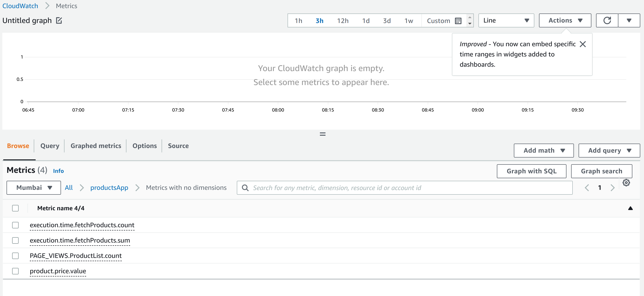Switch to the Query tab
644x296 pixels.
pos(49,145)
